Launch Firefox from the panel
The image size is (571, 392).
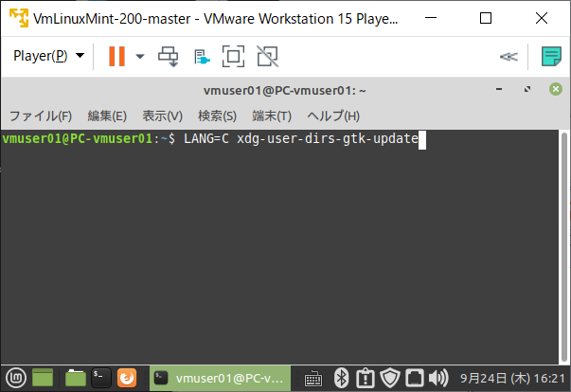tap(127, 378)
